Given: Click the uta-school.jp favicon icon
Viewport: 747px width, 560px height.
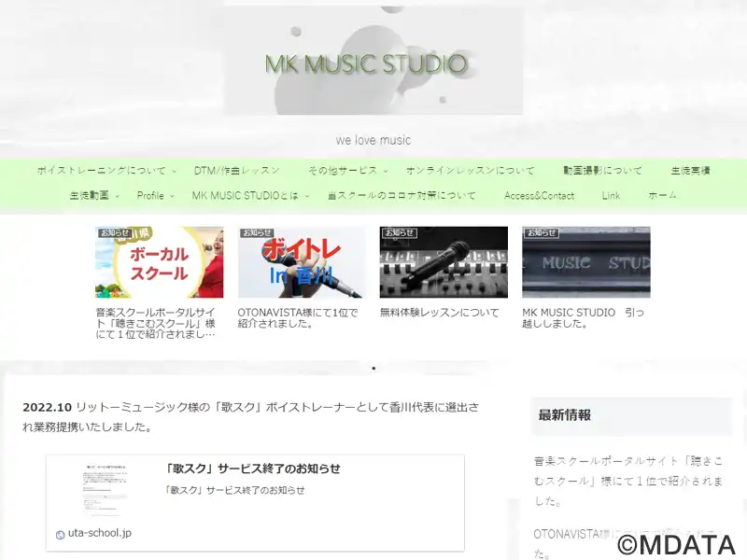Looking at the screenshot, I should 60,535.
